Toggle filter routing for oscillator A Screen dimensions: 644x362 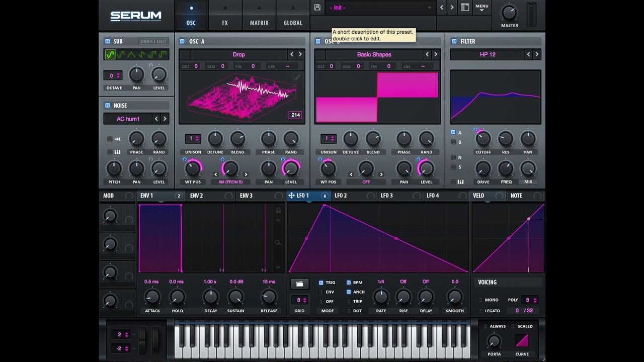453,133
